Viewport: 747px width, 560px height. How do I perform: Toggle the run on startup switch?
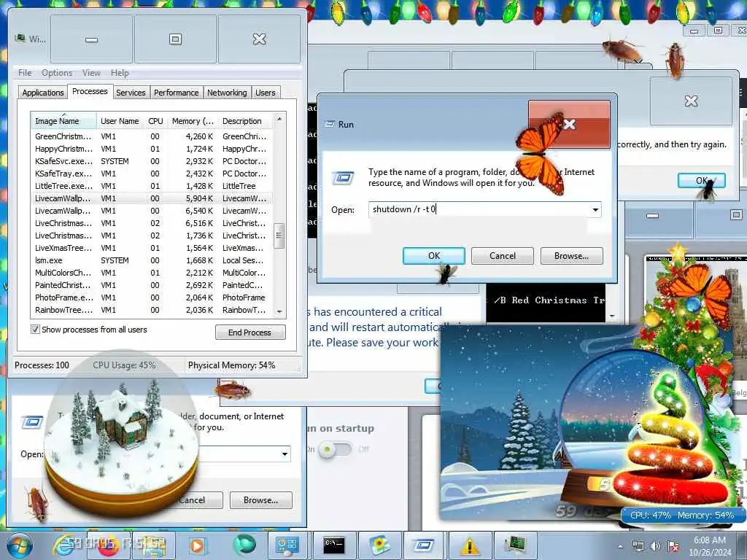point(336,449)
